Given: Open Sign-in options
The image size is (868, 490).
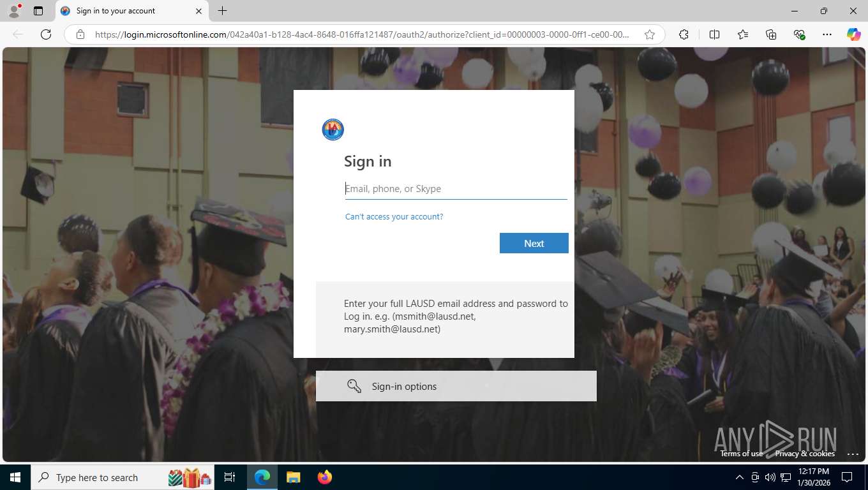Looking at the screenshot, I should [456, 386].
